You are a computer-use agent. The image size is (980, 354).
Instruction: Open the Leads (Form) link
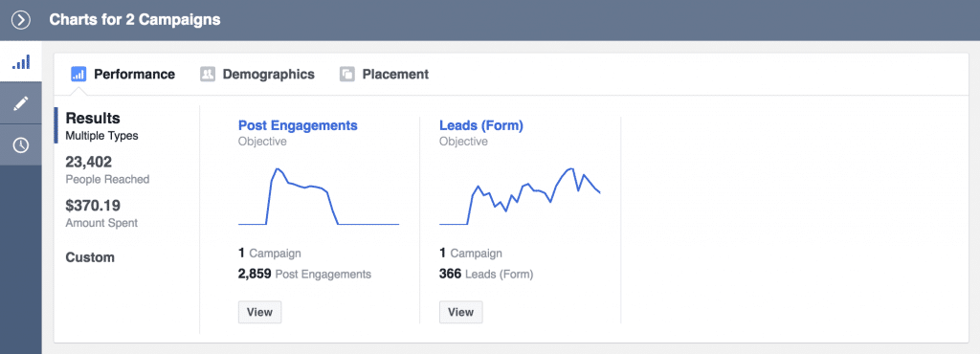[481, 125]
